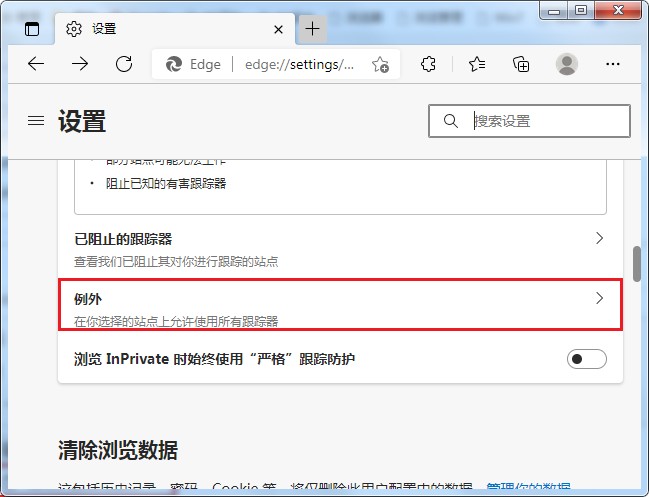The image size is (649, 497).
Task: Minimize the Edge window
Action: click(x=554, y=10)
